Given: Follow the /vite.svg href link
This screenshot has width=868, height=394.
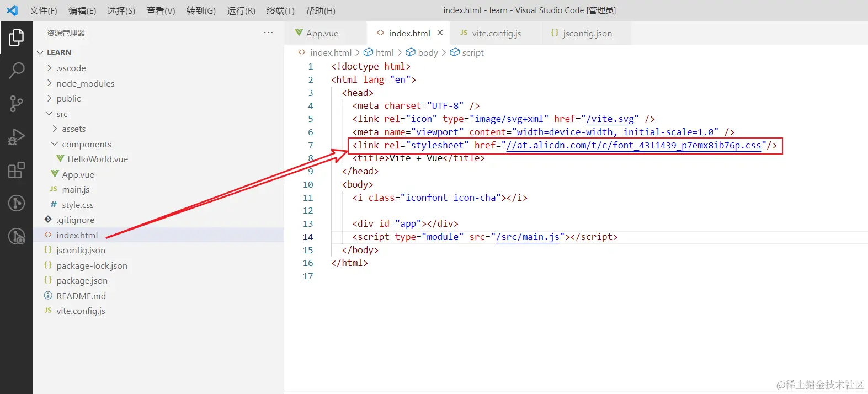Looking at the screenshot, I should [610, 119].
